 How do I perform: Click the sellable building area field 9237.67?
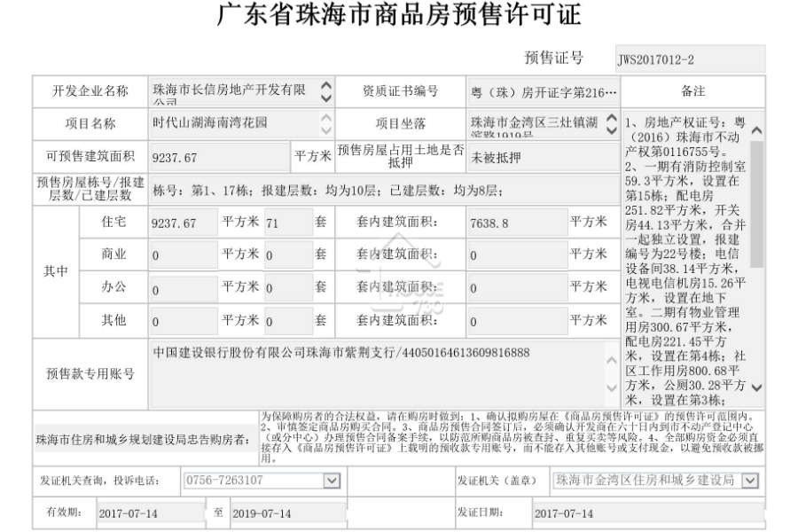coord(219,157)
